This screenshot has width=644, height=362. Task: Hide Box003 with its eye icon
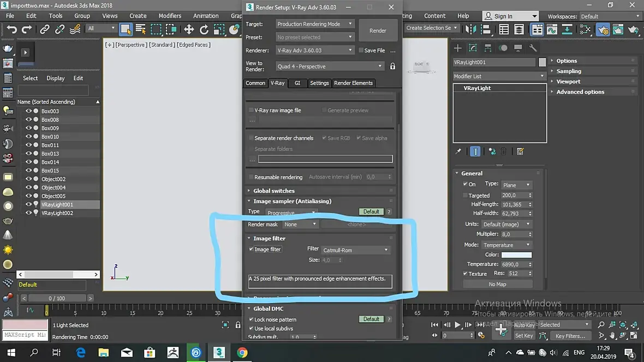point(28,111)
